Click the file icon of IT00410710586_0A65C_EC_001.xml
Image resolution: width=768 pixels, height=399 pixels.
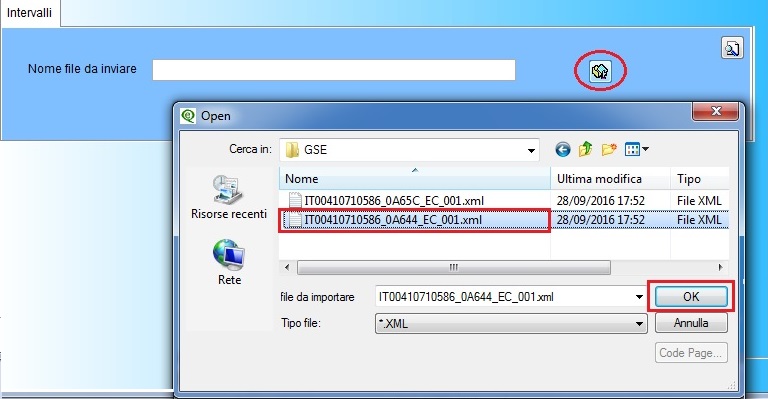point(295,200)
